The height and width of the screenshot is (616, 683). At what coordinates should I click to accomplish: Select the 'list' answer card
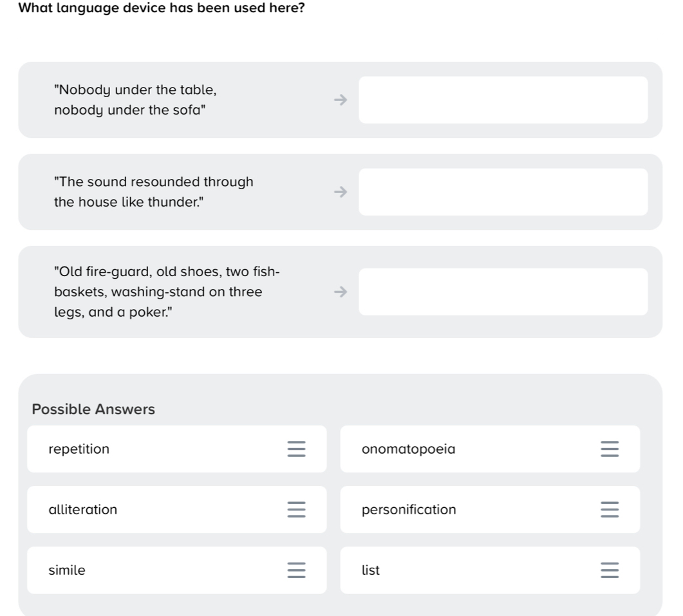[x=490, y=570]
